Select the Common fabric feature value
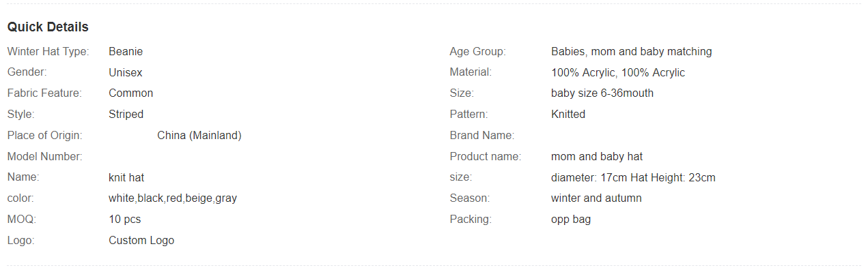The height and width of the screenshot is (270, 868). point(131,93)
